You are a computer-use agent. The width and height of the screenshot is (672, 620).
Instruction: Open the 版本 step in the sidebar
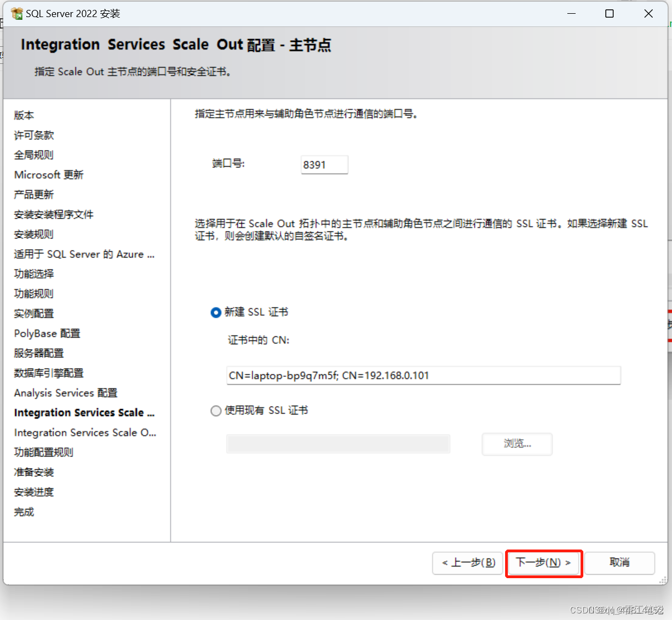coord(24,116)
